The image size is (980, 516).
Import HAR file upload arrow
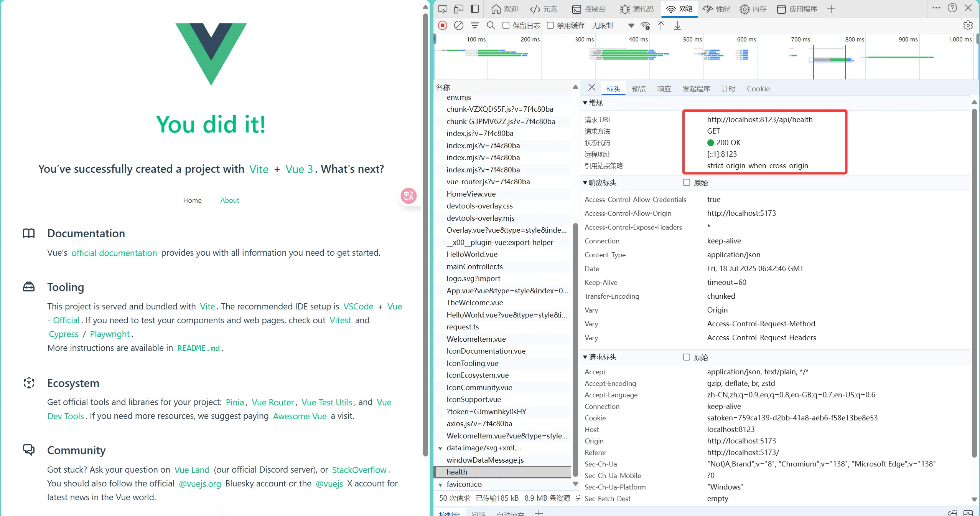[x=661, y=25]
